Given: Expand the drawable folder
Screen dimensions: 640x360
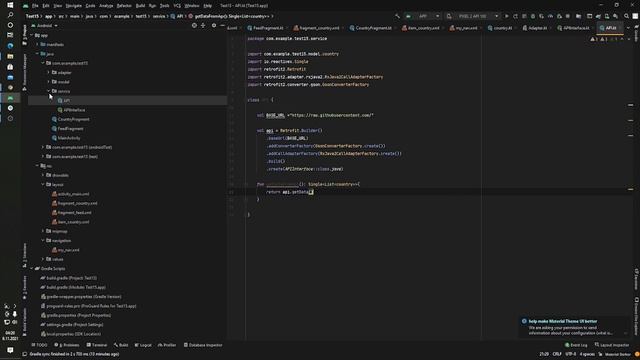Looking at the screenshot, I should click(x=43, y=175).
